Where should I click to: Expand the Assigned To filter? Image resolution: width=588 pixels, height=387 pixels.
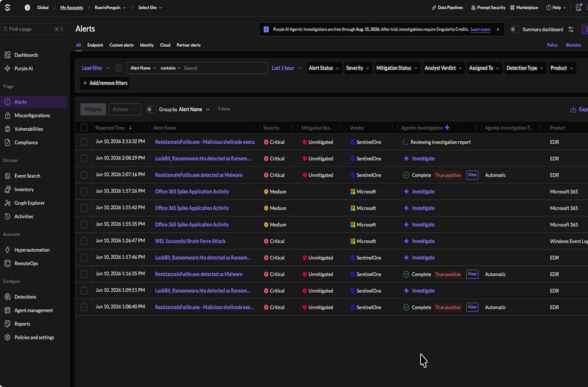pyautogui.click(x=484, y=68)
